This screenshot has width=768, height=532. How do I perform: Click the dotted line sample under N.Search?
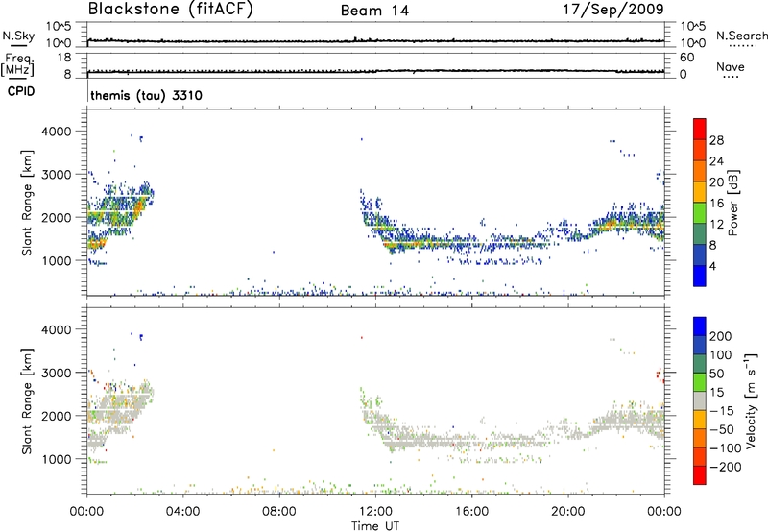(x=742, y=46)
